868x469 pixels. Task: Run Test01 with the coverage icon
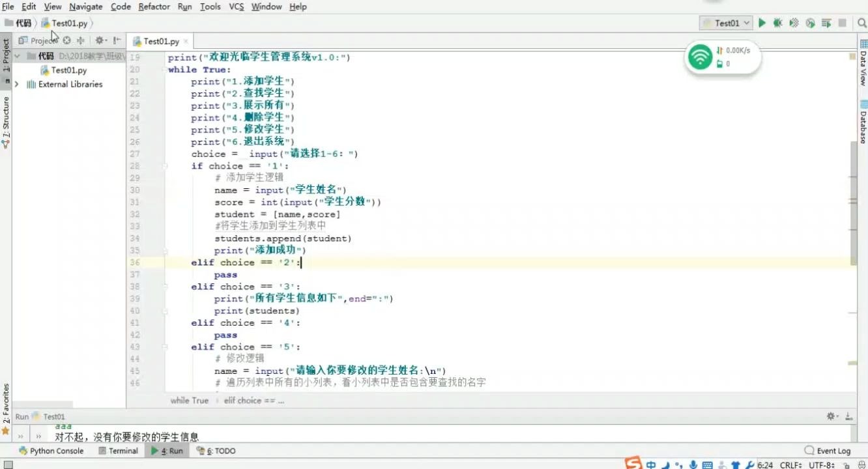[794, 22]
